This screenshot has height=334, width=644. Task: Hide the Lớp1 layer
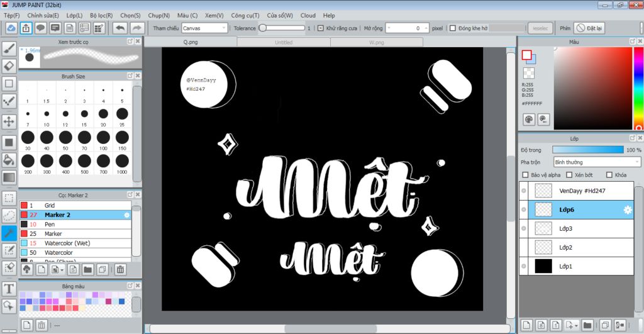[524, 266]
